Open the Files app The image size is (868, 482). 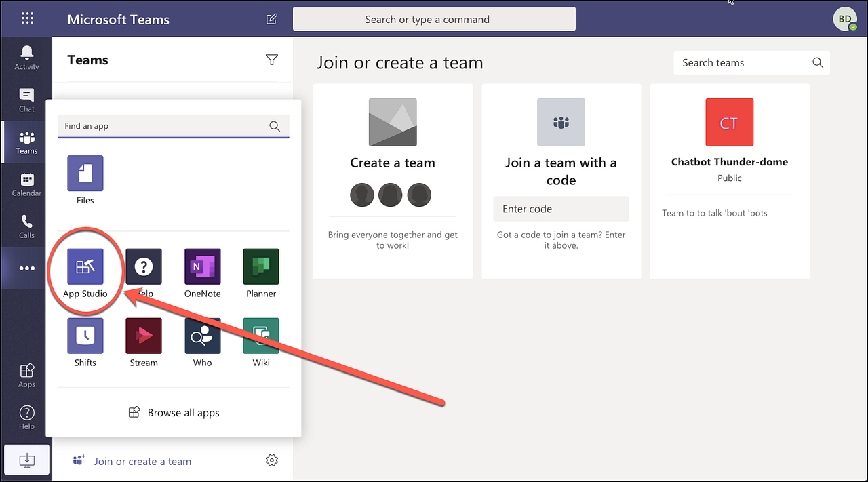coord(85,174)
